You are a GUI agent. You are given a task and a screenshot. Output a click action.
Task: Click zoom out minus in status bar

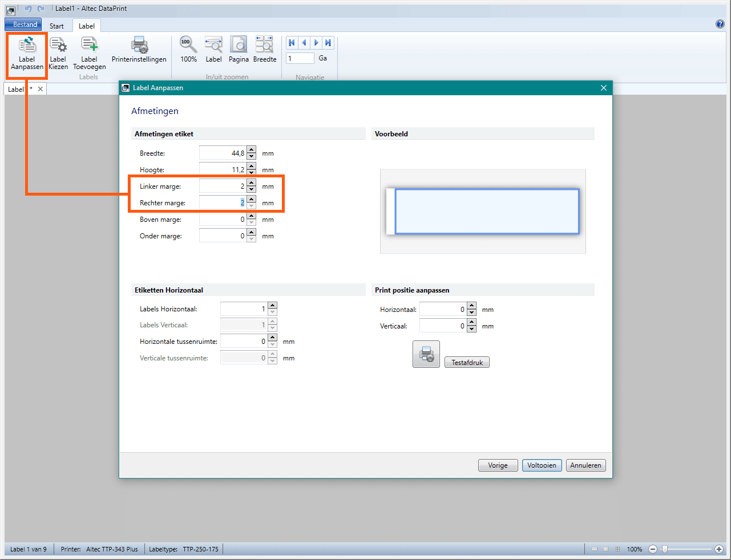[653, 549]
